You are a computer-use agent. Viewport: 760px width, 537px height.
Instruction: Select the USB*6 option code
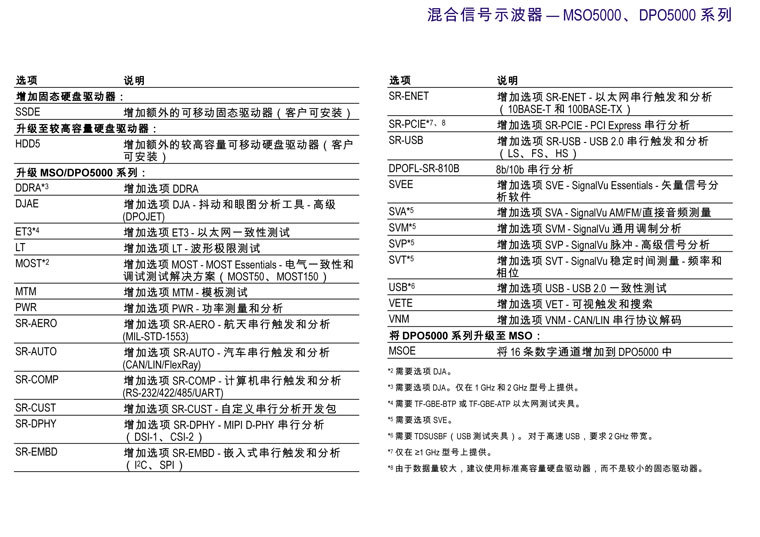pyautogui.click(x=402, y=287)
